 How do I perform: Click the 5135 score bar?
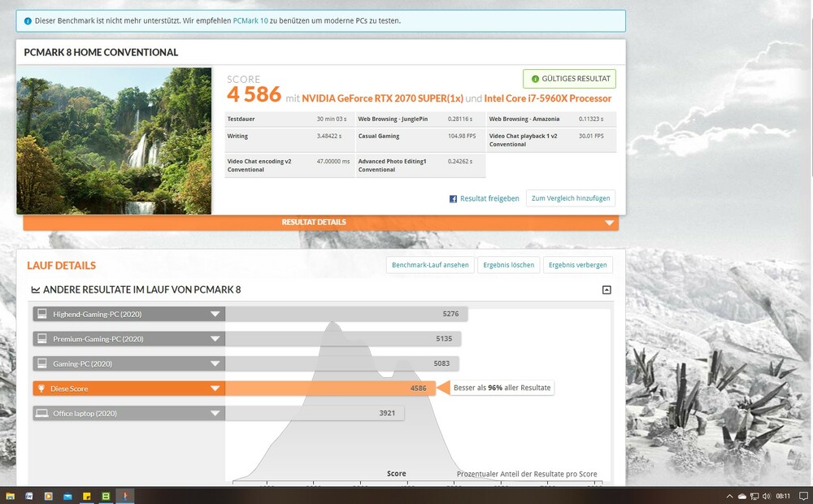[343, 339]
